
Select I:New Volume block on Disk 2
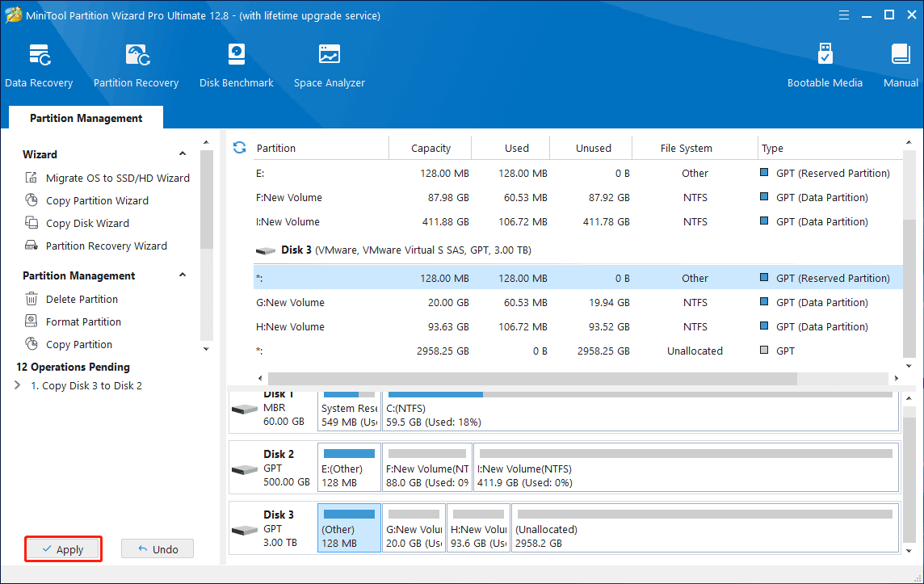tap(687, 468)
